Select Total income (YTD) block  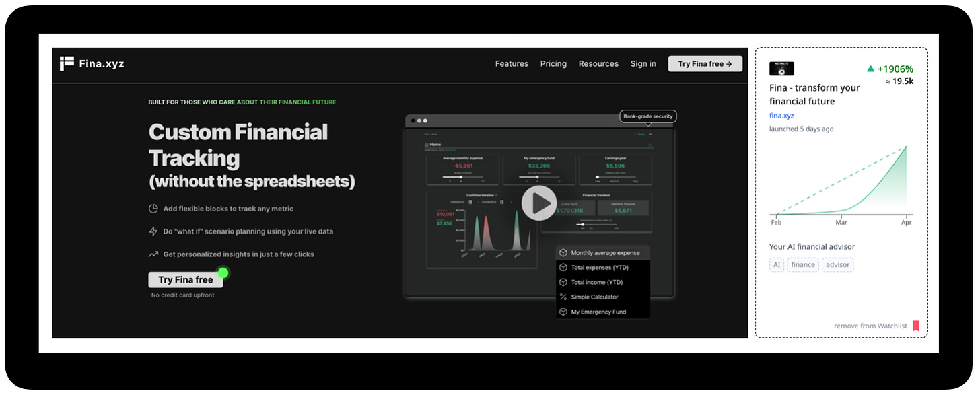click(x=603, y=283)
